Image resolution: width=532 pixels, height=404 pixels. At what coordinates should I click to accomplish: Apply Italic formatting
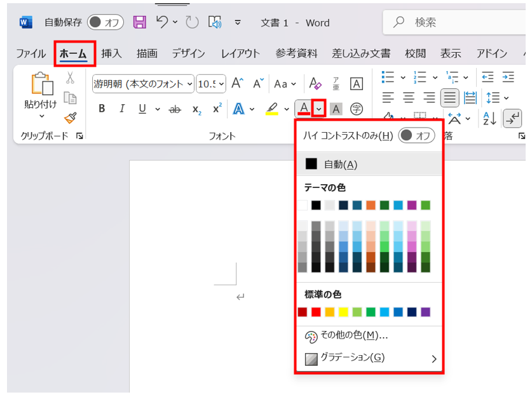point(122,109)
